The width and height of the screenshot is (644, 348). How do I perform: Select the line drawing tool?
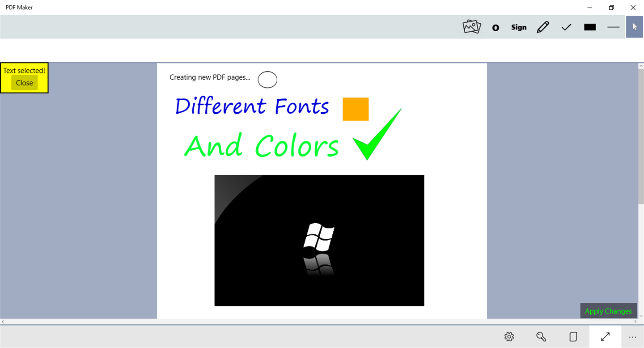613,27
